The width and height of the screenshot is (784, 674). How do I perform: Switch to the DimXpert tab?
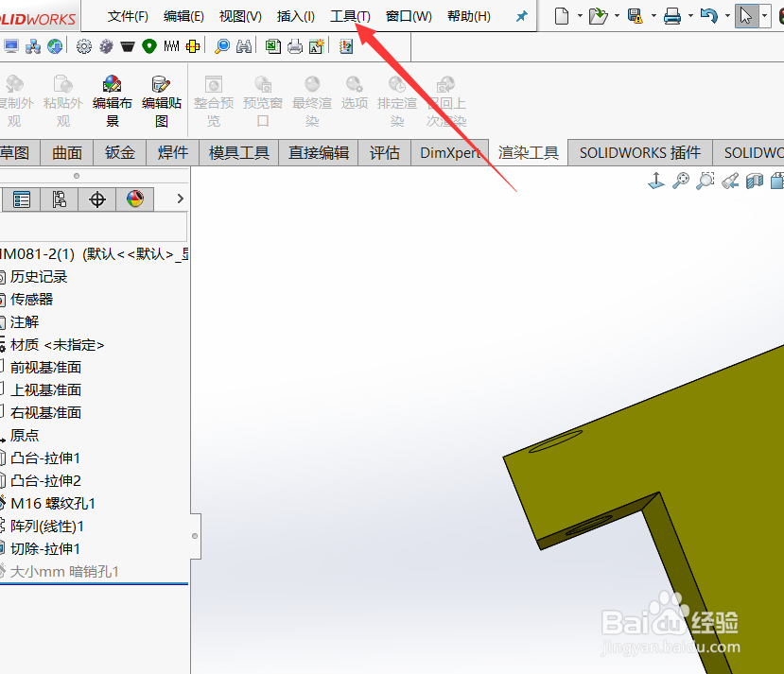click(451, 151)
